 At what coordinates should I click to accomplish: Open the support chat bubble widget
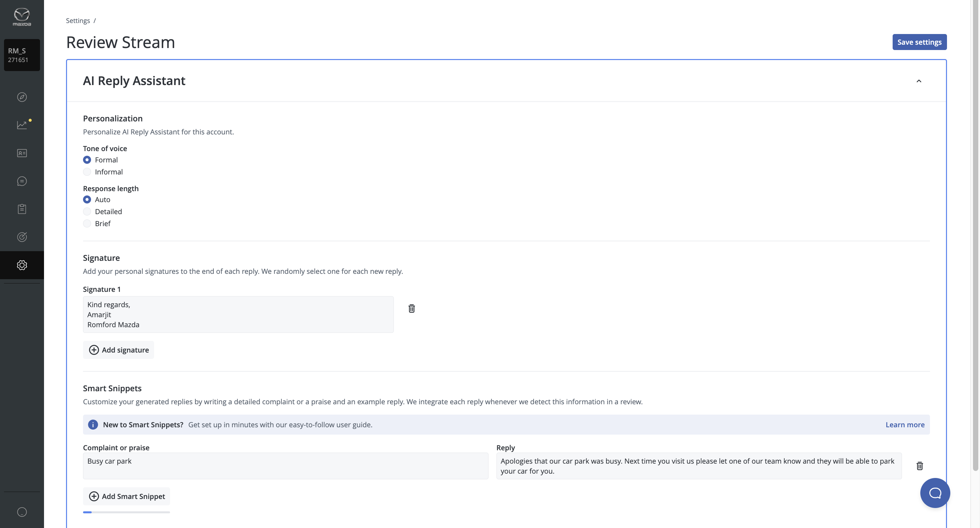point(935,493)
